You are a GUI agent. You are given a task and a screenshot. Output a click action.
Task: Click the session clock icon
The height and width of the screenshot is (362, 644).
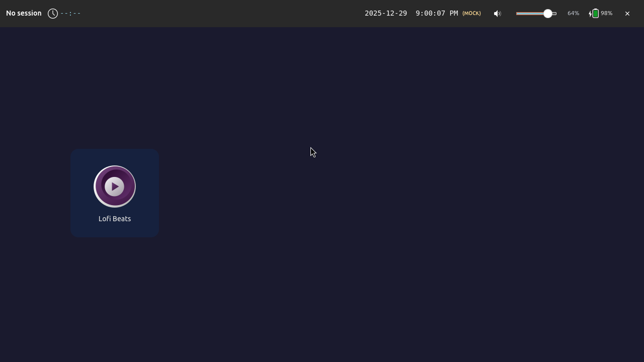click(x=53, y=14)
